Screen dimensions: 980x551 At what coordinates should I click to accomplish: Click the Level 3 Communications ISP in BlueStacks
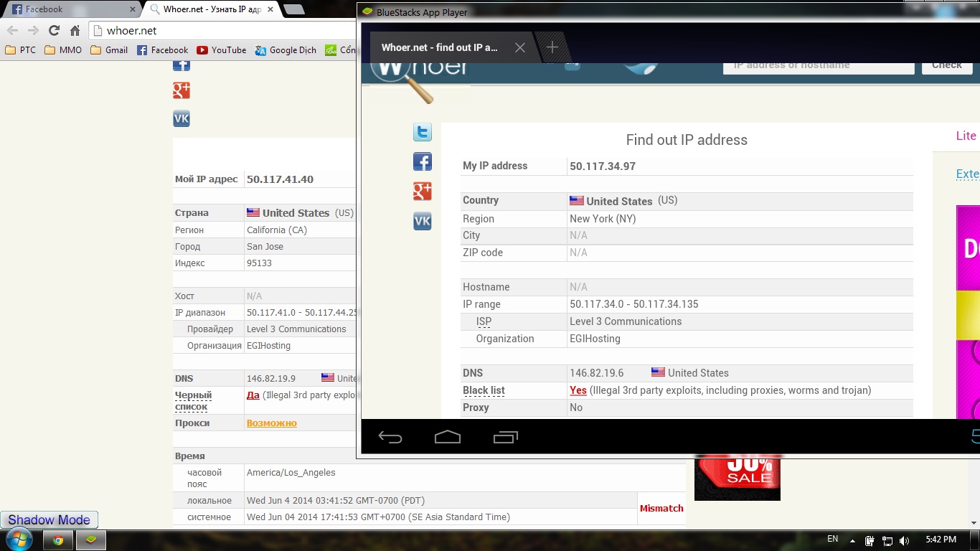coord(626,321)
